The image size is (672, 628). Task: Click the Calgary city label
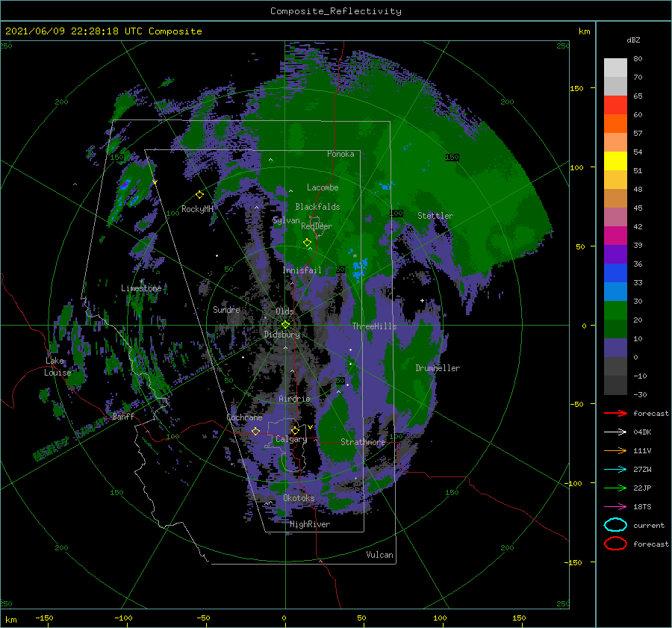tap(291, 439)
